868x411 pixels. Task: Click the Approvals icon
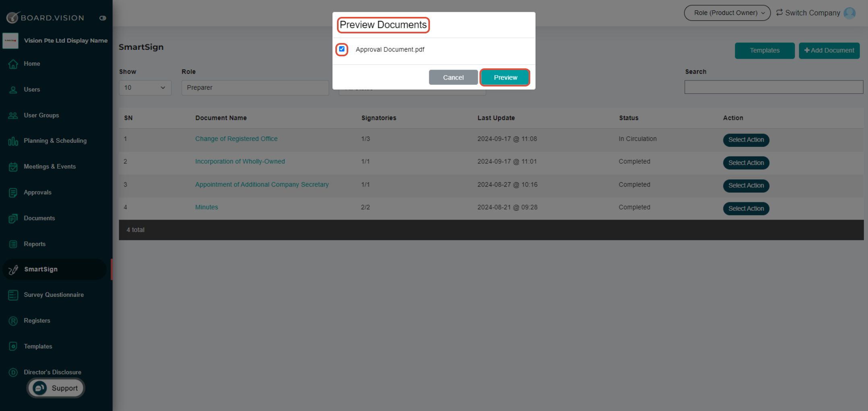tap(13, 193)
